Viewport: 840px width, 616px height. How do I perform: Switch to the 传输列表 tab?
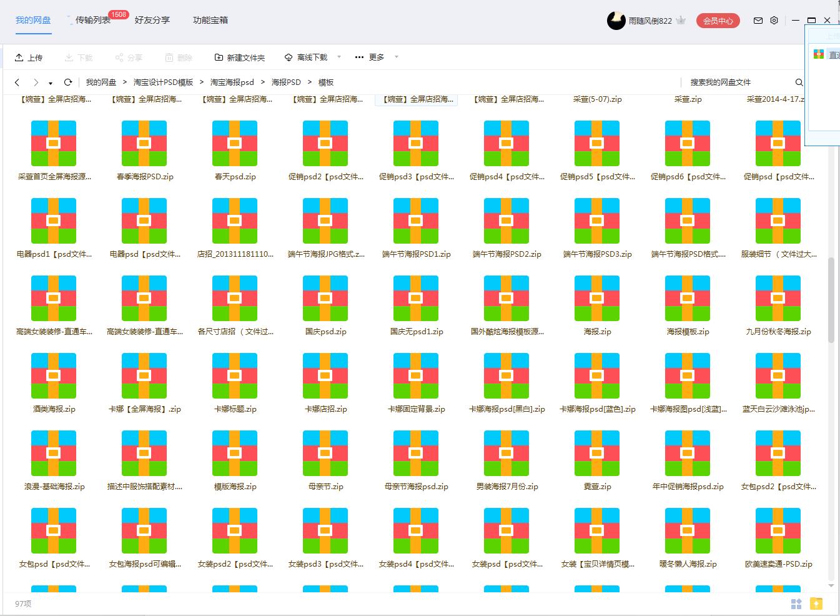(94, 19)
